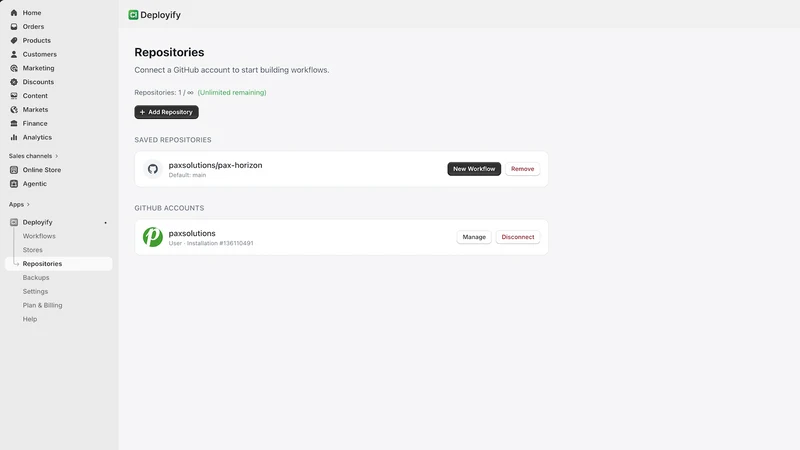800x450 pixels.
Task: Manage the paxsolutions GitHub account
Action: click(474, 237)
